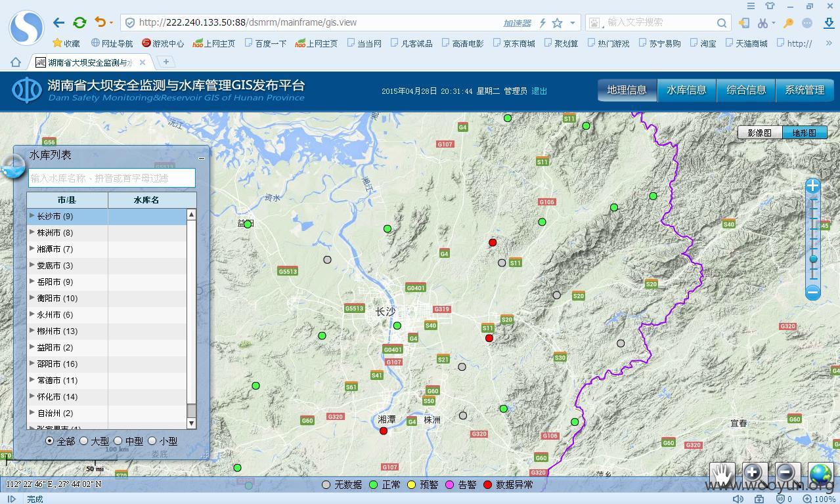Open the 地理信息 menu
The height and width of the screenshot is (504, 840).
coord(627,91)
